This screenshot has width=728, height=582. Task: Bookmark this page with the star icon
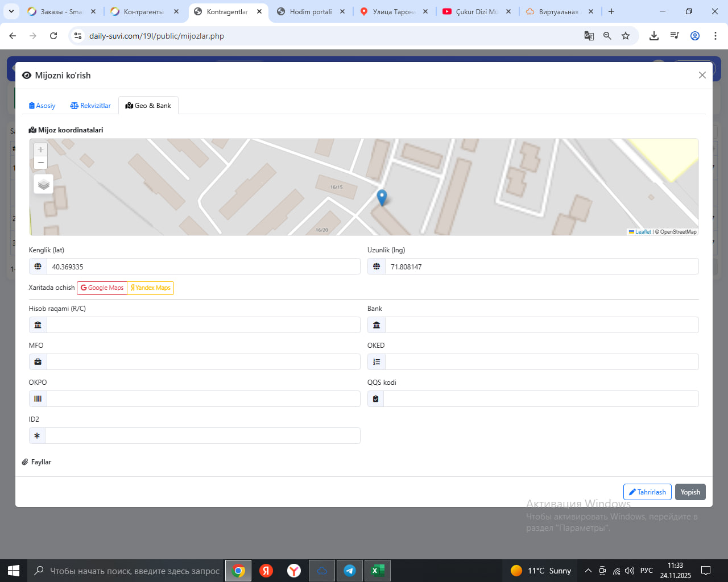point(626,36)
